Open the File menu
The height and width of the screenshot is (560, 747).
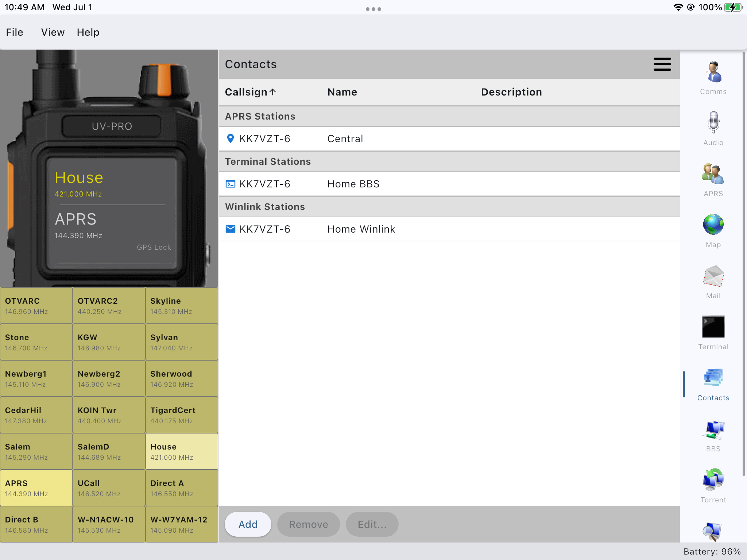[x=15, y=32]
